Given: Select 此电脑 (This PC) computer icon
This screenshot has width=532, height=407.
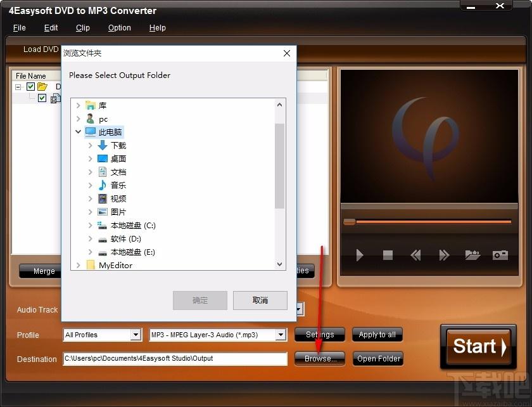Looking at the screenshot, I should (91, 132).
